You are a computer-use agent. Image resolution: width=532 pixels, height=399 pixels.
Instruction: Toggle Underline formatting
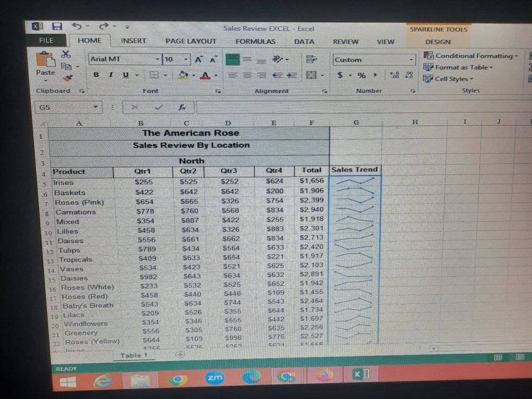point(126,75)
